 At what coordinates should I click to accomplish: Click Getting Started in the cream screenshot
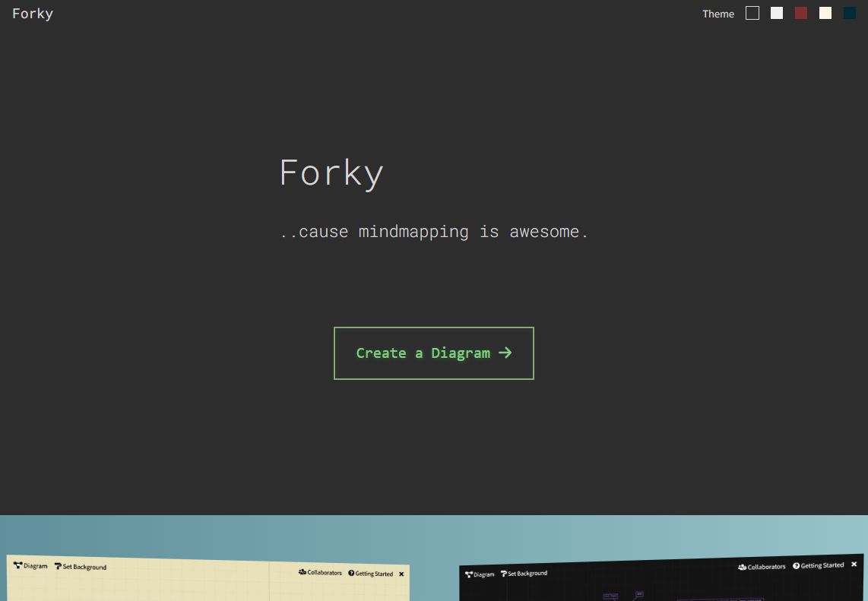(x=370, y=574)
